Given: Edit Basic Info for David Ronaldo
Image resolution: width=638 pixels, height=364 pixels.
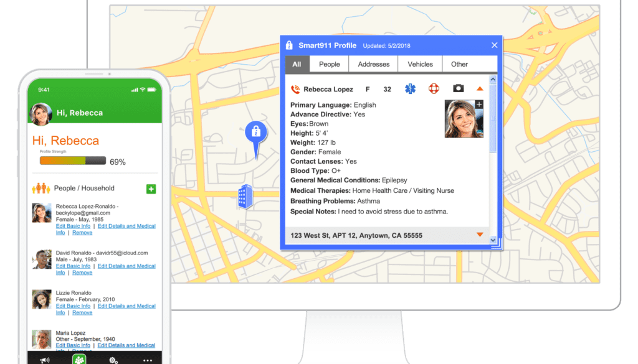Looking at the screenshot, I should pyautogui.click(x=74, y=266).
